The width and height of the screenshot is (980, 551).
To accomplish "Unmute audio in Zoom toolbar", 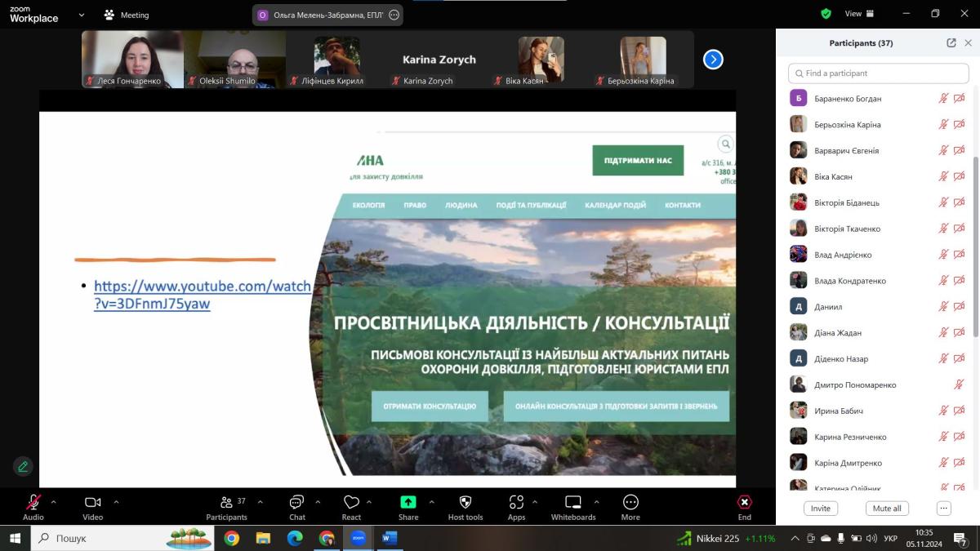I will 33,502.
